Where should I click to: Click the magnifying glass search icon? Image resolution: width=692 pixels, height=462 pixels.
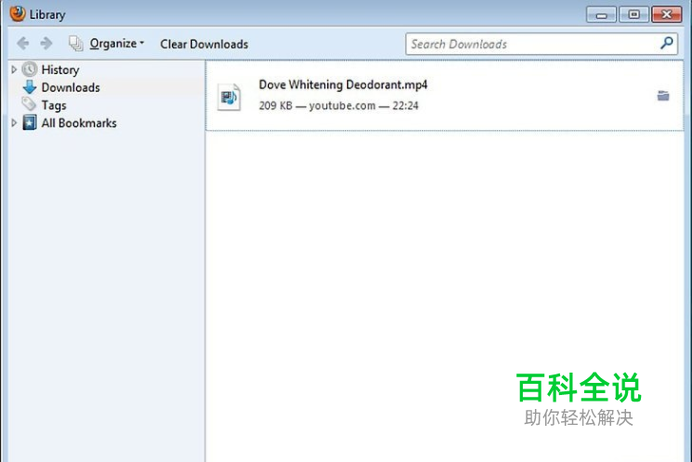point(667,43)
